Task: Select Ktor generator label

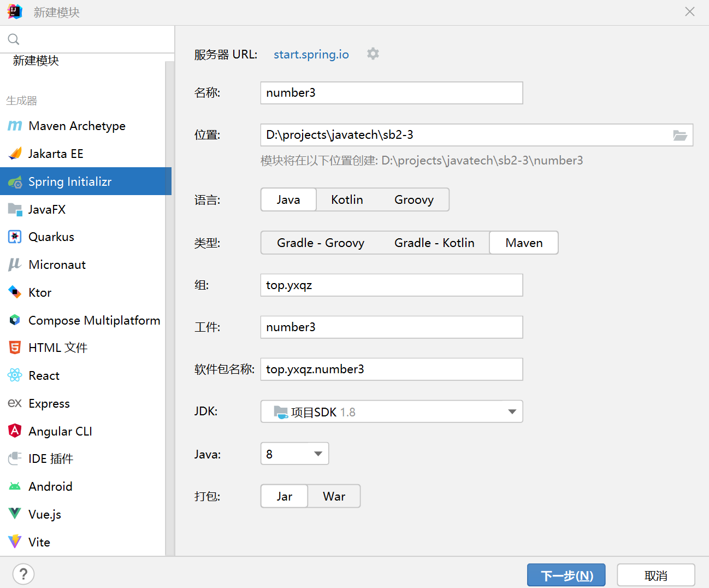Action: pos(40,292)
